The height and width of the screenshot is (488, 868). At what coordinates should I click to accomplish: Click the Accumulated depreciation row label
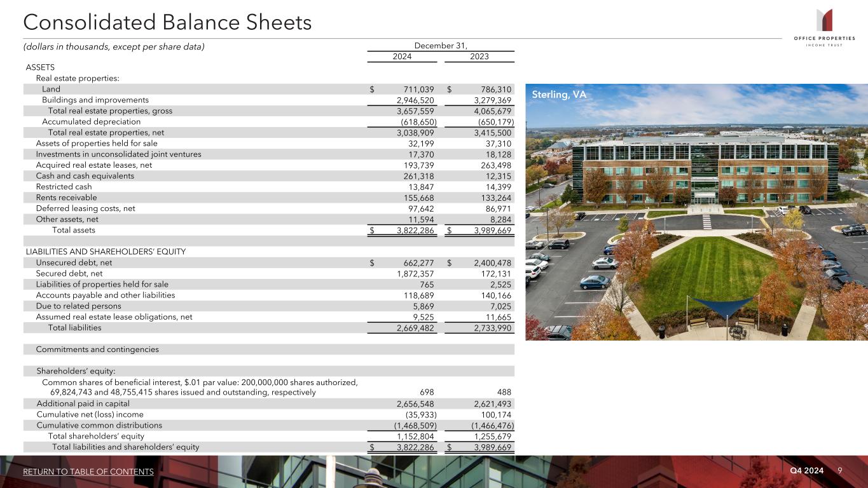[91, 121]
